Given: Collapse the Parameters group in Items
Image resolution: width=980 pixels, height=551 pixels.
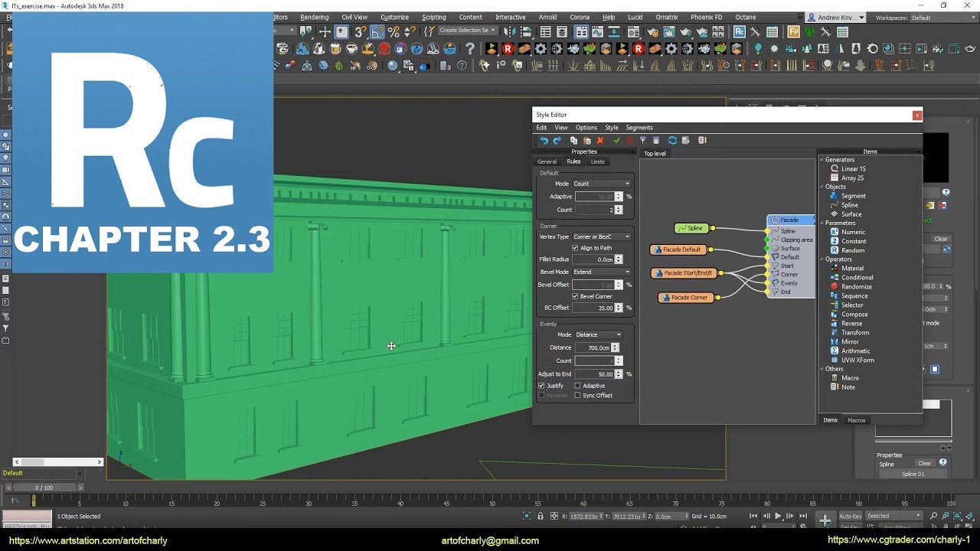Looking at the screenshot, I should click(822, 223).
